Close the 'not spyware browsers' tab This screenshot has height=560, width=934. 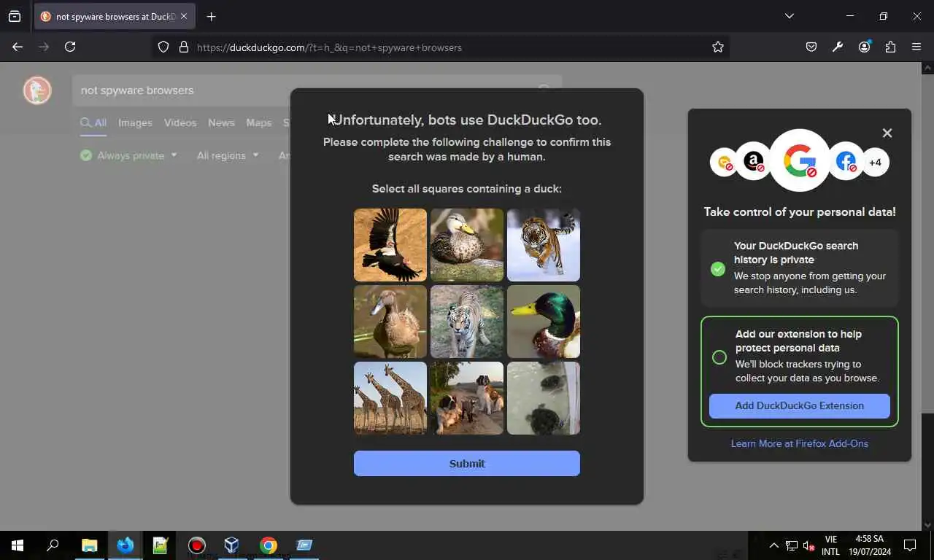tap(183, 16)
